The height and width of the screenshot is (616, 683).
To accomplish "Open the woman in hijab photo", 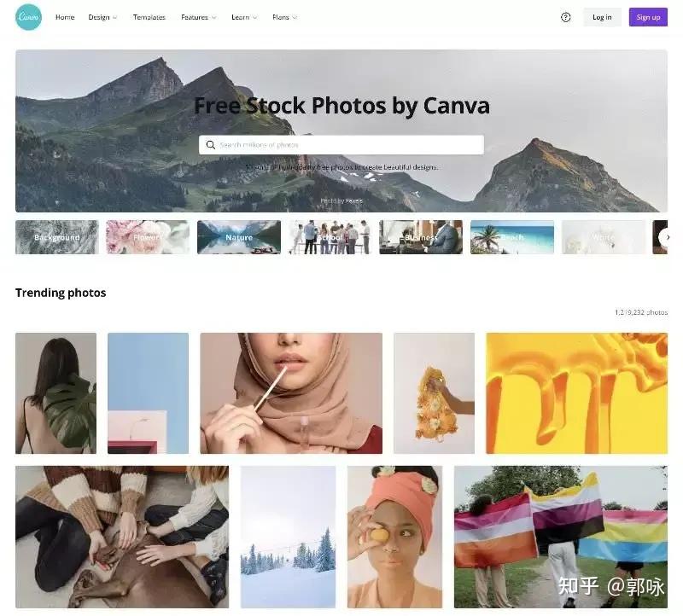I will click(x=291, y=393).
